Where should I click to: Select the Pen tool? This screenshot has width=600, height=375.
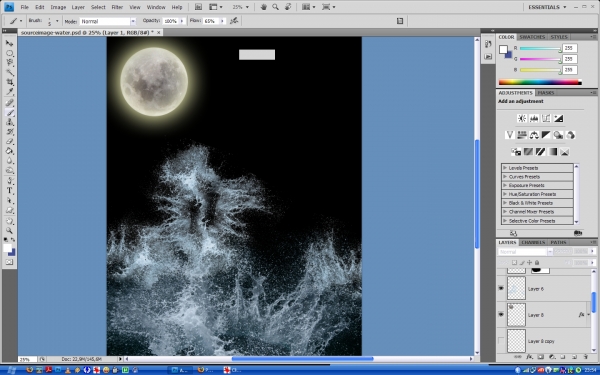click(10, 181)
